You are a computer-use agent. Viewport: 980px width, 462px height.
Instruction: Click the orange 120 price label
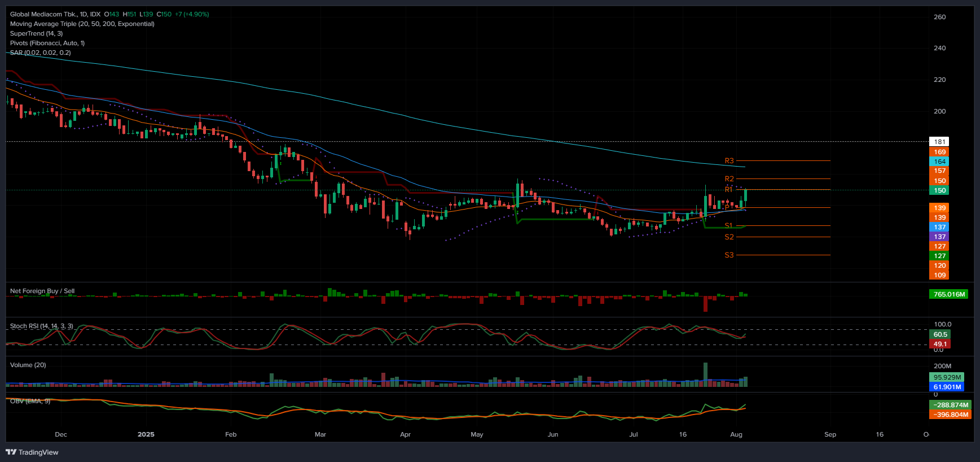point(939,265)
